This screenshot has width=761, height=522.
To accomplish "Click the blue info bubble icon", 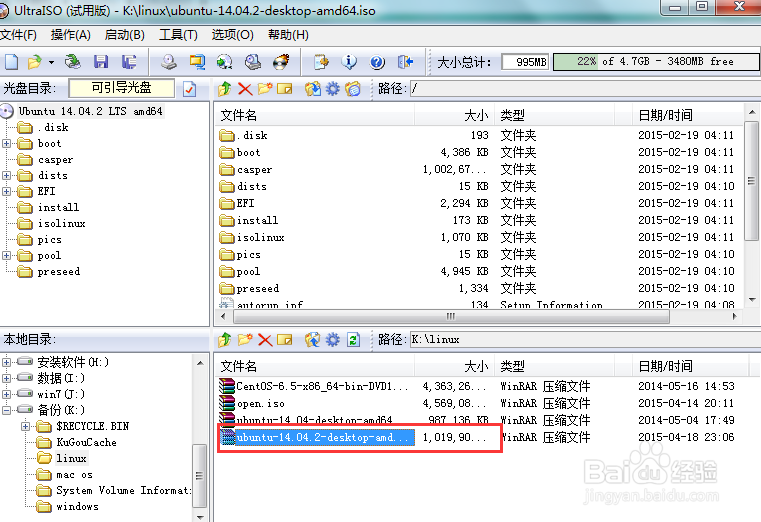I will [349, 62].
